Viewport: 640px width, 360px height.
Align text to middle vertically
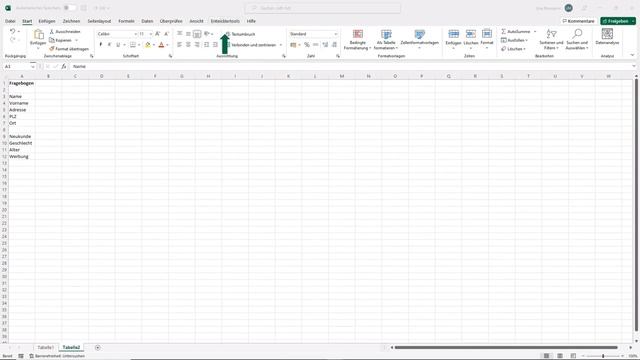tap(188, 34)
